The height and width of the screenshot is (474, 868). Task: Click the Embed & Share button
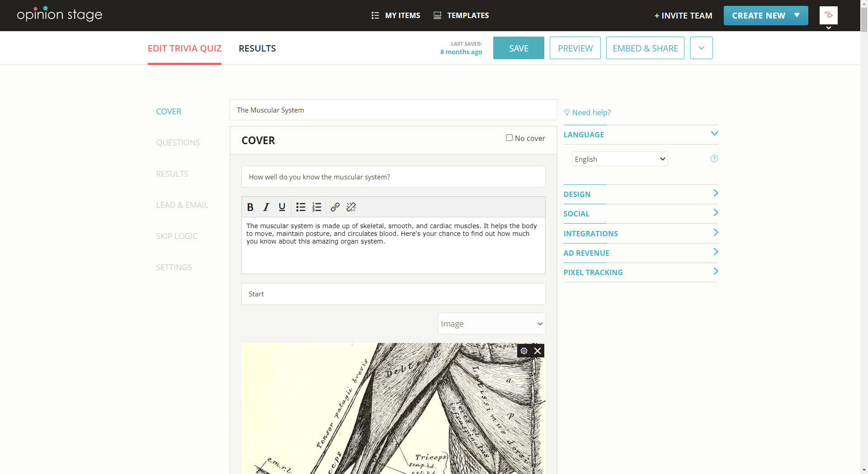[x=645, y=48]
